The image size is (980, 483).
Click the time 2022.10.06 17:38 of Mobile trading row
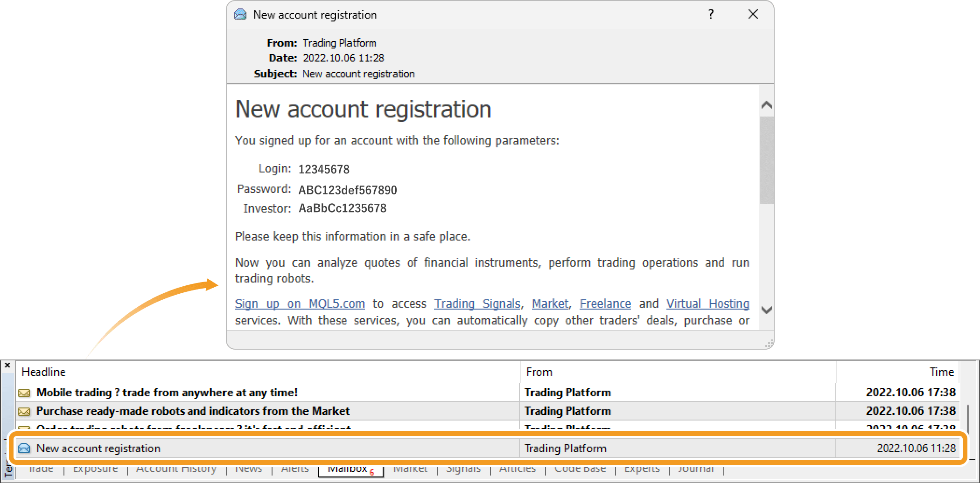pyautogui.click(x=911, y=393)
